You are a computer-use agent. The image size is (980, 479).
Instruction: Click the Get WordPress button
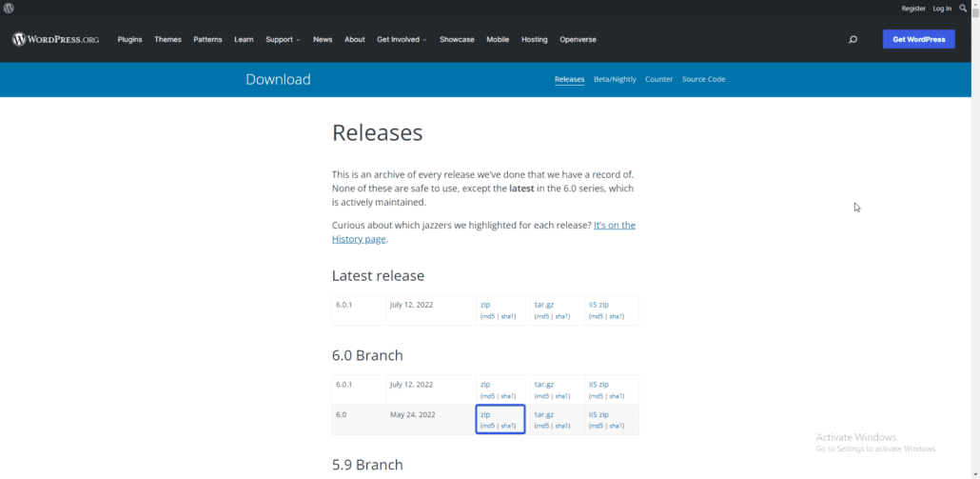tap(919, 39)
